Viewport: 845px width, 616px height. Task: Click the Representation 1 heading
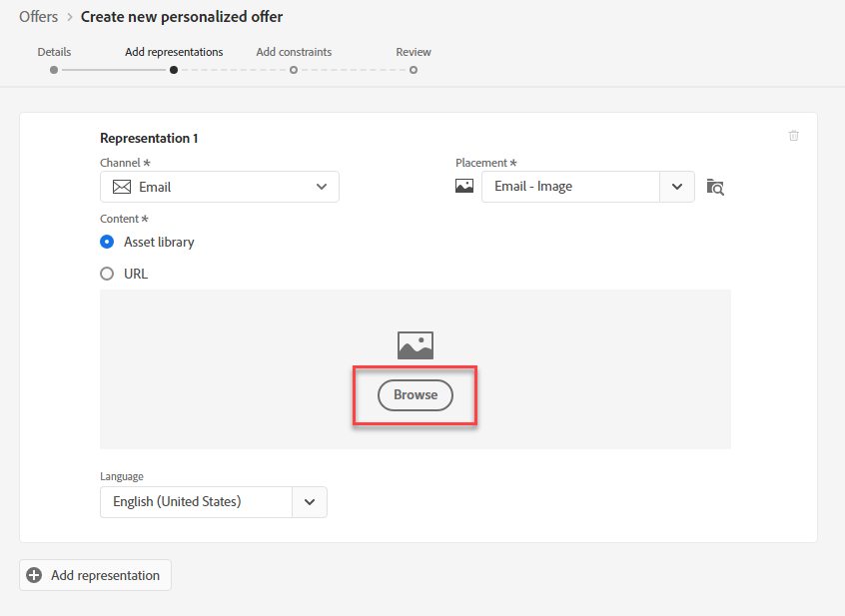149,139
